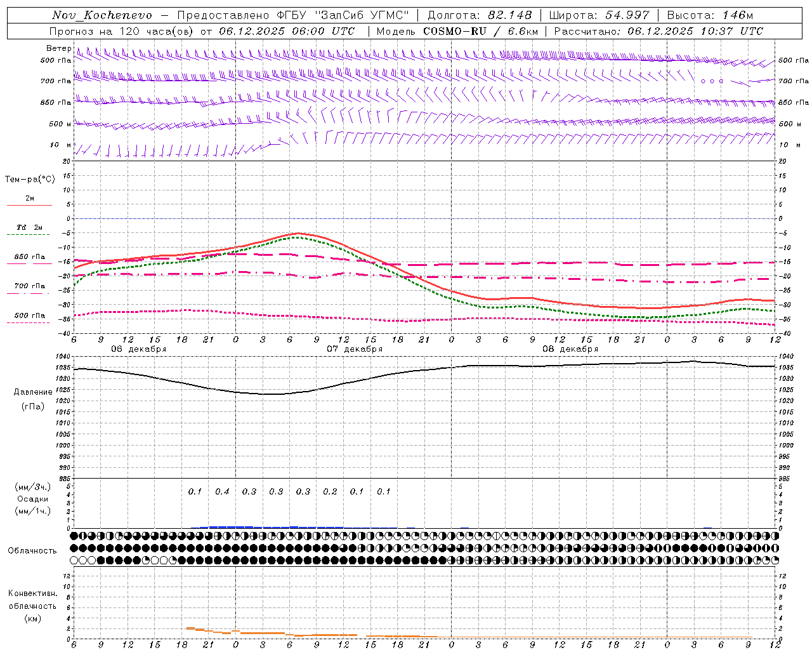Click the 'Давление' pressure chart label
812x650 pixels.
pos(33,392)
